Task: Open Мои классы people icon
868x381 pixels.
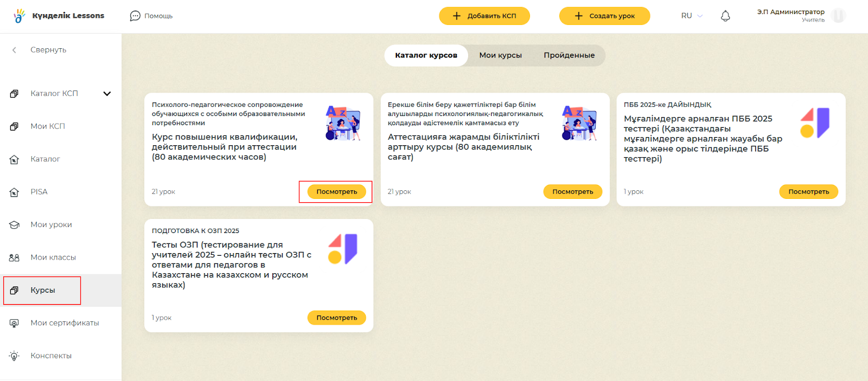Action: (x=15, y=257)
